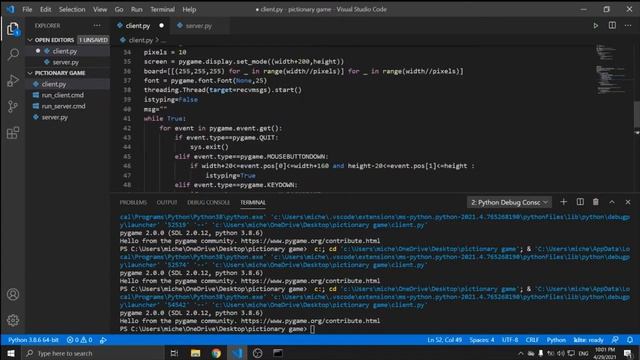Open Run and Debug view
640x360 pixels.
(13, 80)
